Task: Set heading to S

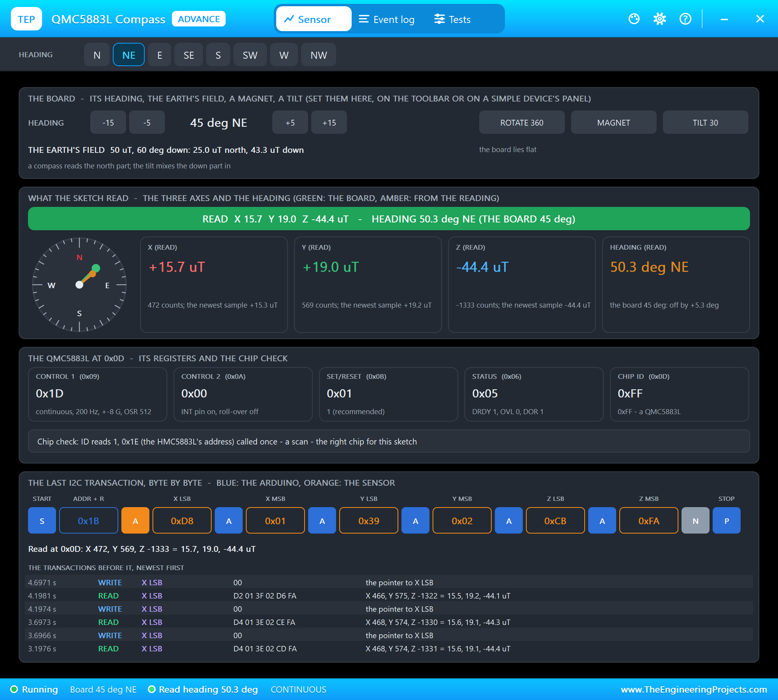Action: (218, 55)
